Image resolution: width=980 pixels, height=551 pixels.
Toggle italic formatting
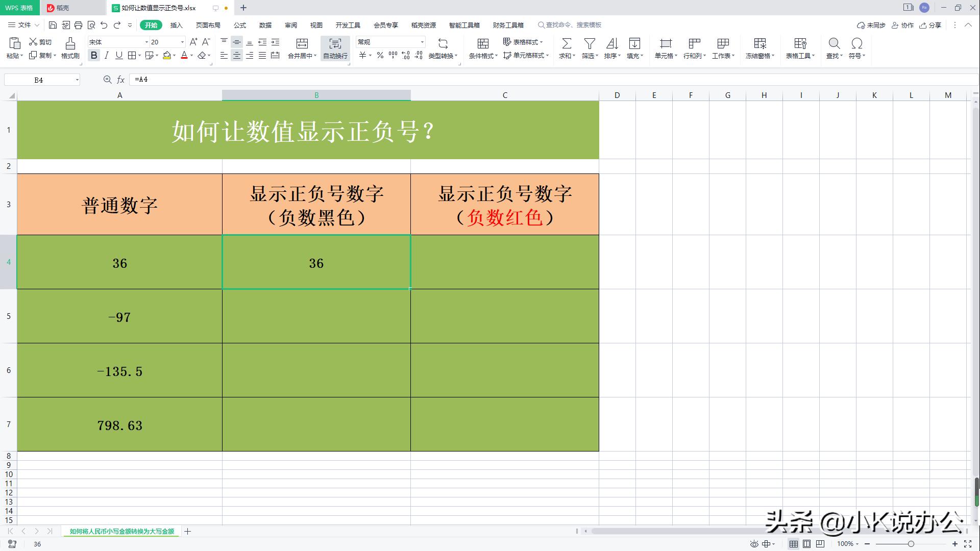[x=106, y=56]
